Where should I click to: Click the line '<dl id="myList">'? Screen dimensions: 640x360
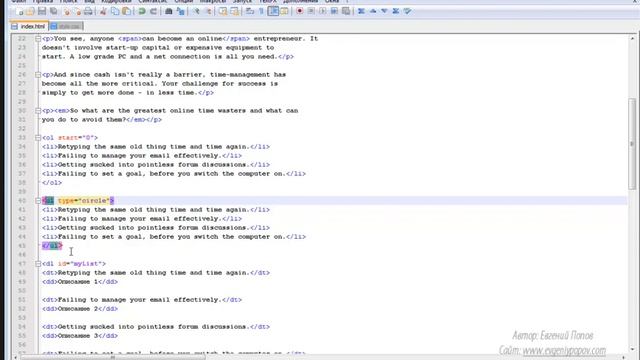click(74, 264)
